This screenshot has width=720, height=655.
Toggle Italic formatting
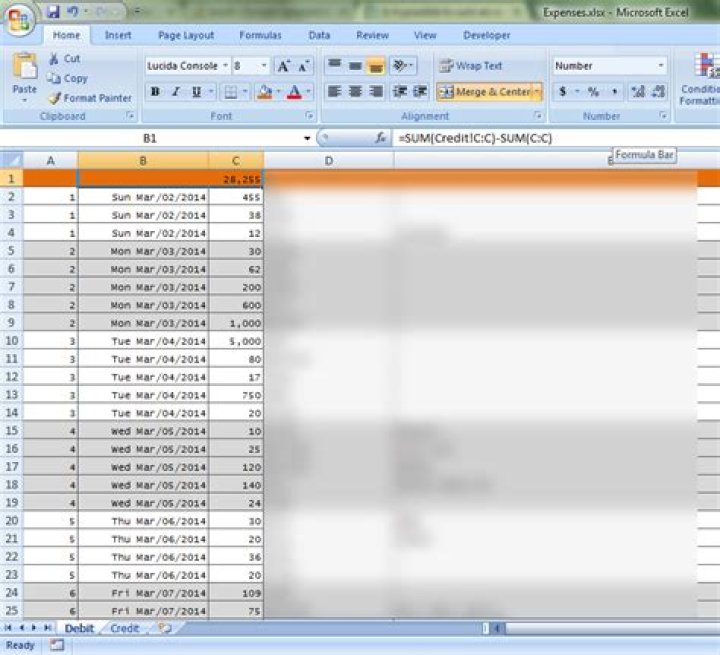175,92
